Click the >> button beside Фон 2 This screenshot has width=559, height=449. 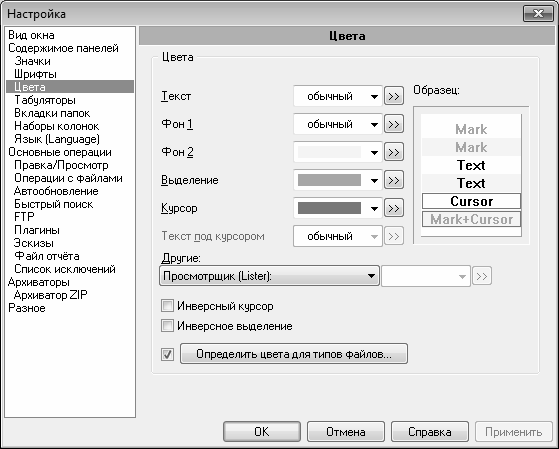tap(394, 152)
